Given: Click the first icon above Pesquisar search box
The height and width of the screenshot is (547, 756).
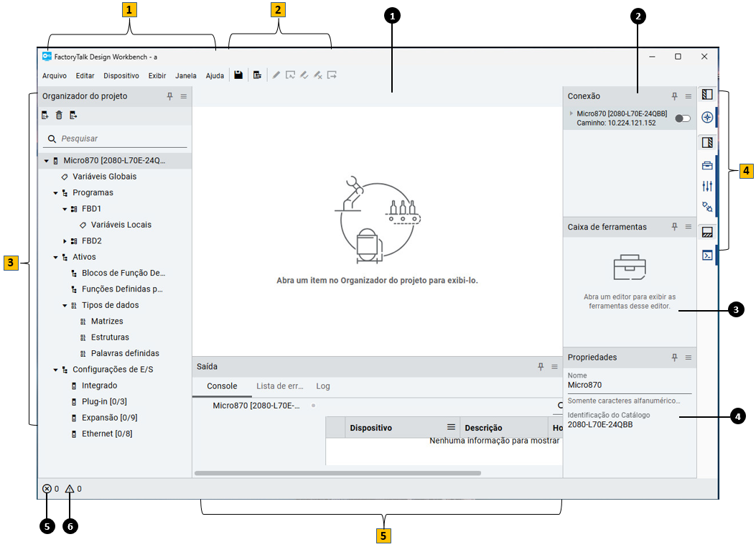Looking at the screenshot, I should coord(45,115).
